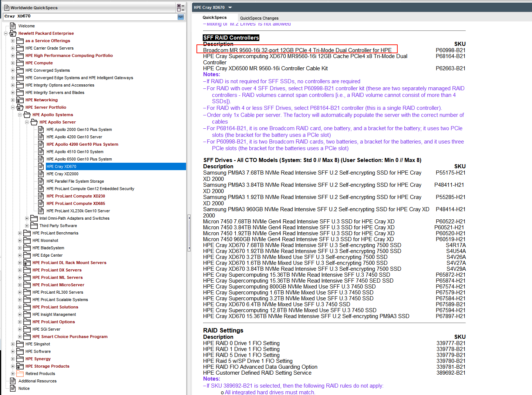Click the tree view options icon
This screenshot has height=395, width=532.
[x=181, y=7]
